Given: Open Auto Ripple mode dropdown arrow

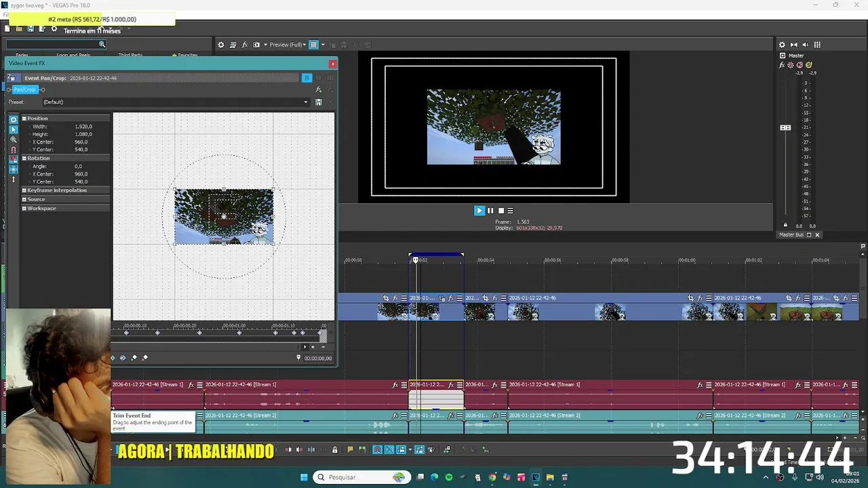Looking at the screenshot, I should click(x=410, y=449).
